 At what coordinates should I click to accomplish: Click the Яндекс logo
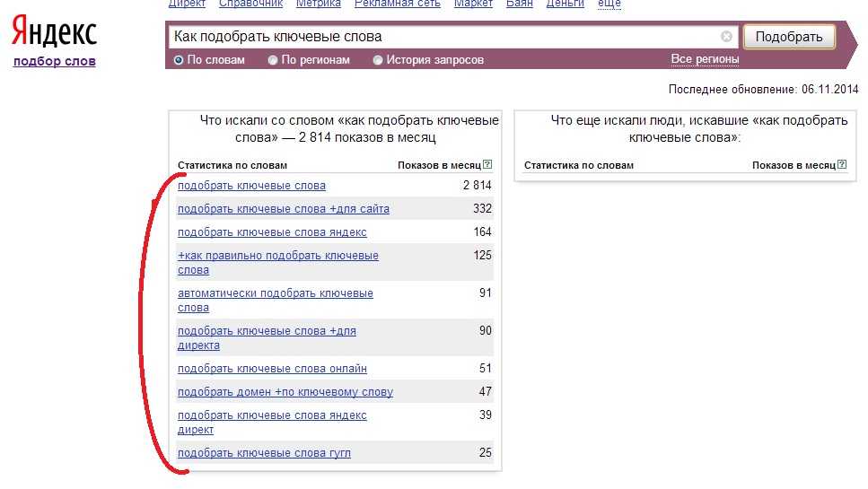54,31
